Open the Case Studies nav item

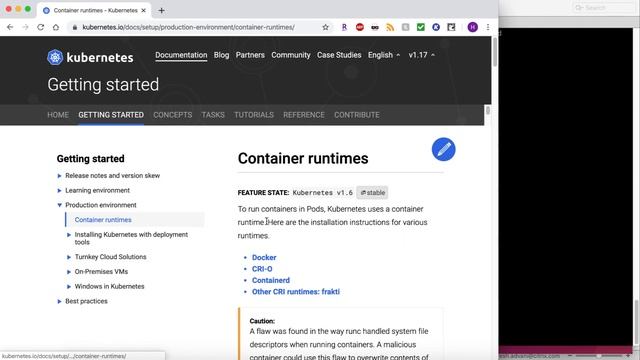click(x=339, y=55)
